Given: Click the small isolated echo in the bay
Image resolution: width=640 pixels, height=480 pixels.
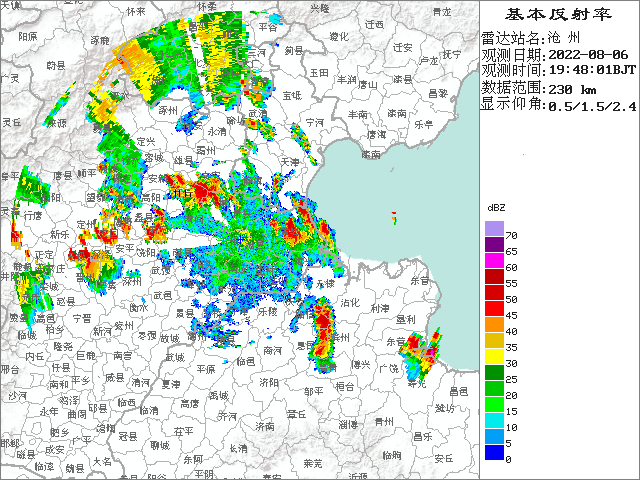Looking at the screenshot, I should click(x=394, y=215).
